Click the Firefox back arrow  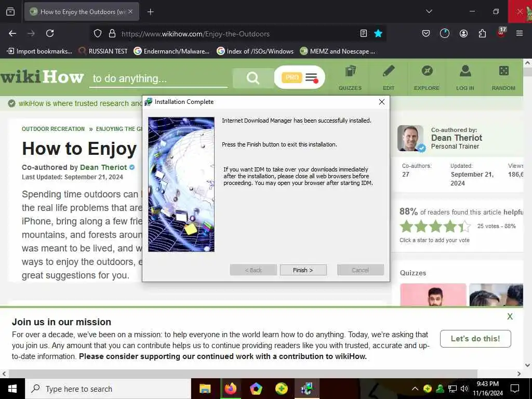[x=12, y=33]
